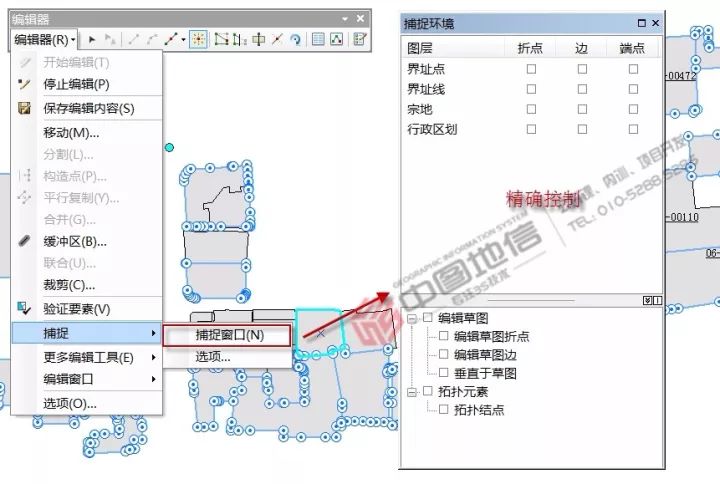Enable 边 snapping for 界址线
The image size is (720, 484).
(x=582, y=89)
